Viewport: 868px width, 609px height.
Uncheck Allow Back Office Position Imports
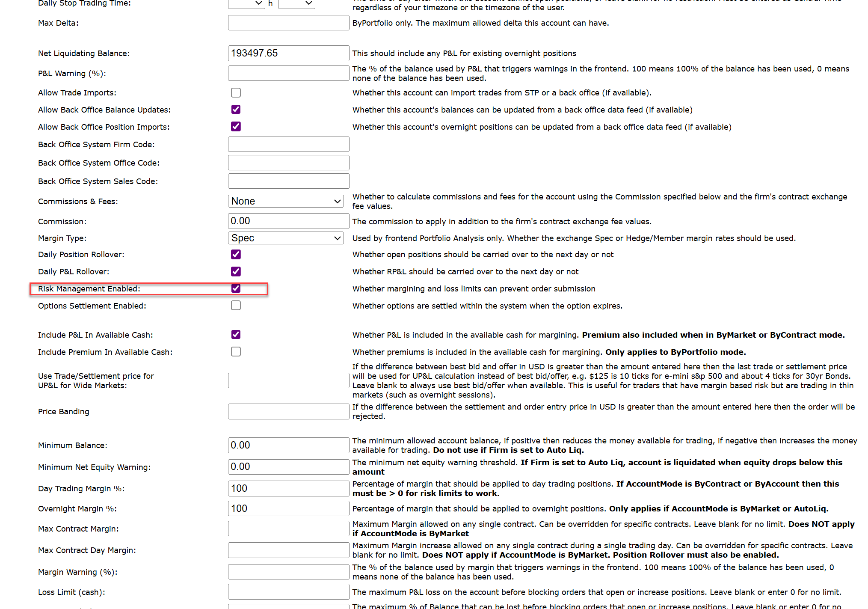pyautogui.click(x=236, y=127)
